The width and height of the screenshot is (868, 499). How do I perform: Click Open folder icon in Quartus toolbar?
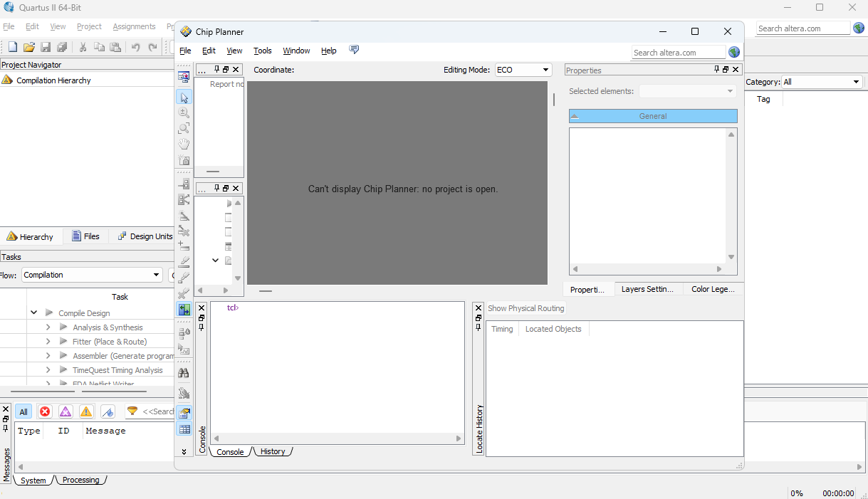click(x=28, y=47)
